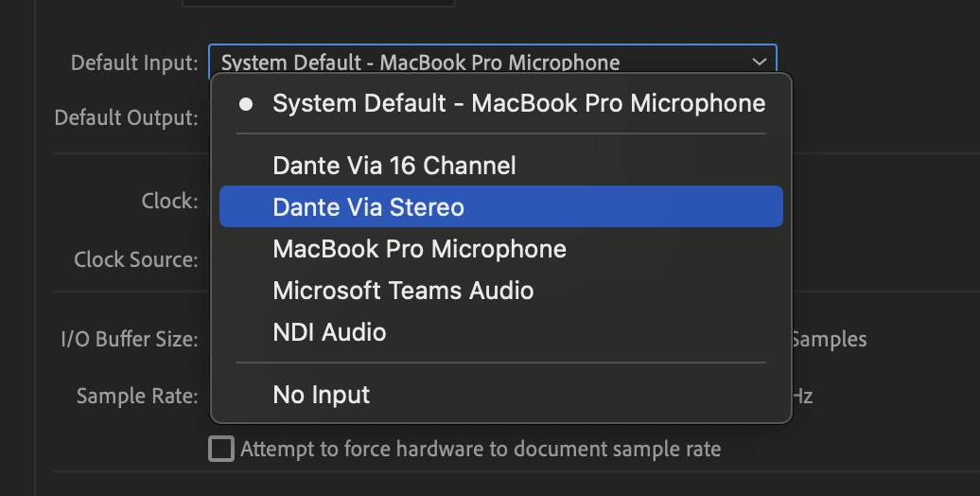Enable force hardware to document sample rate checkbox
This screenshot has height=496, width=980.
click(221, 449)
